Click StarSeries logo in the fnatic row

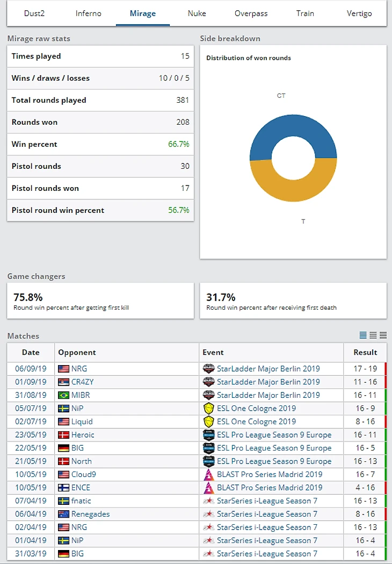[209, 501]
